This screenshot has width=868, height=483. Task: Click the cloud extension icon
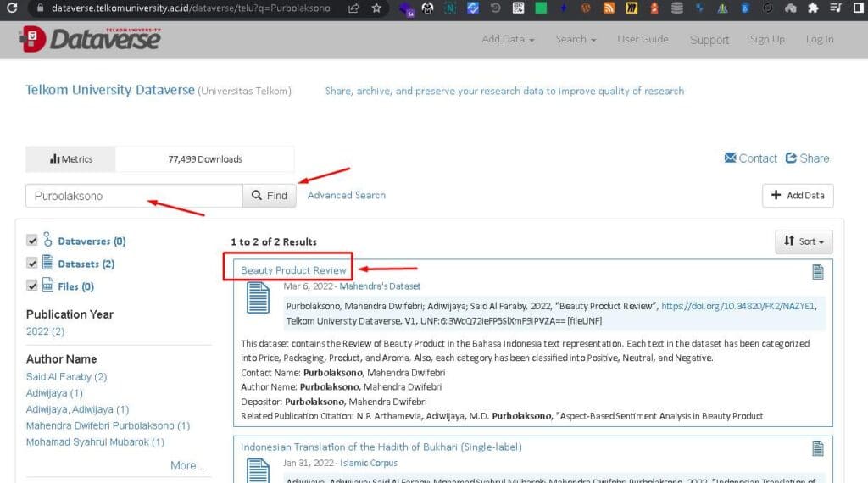pos(791,8)
